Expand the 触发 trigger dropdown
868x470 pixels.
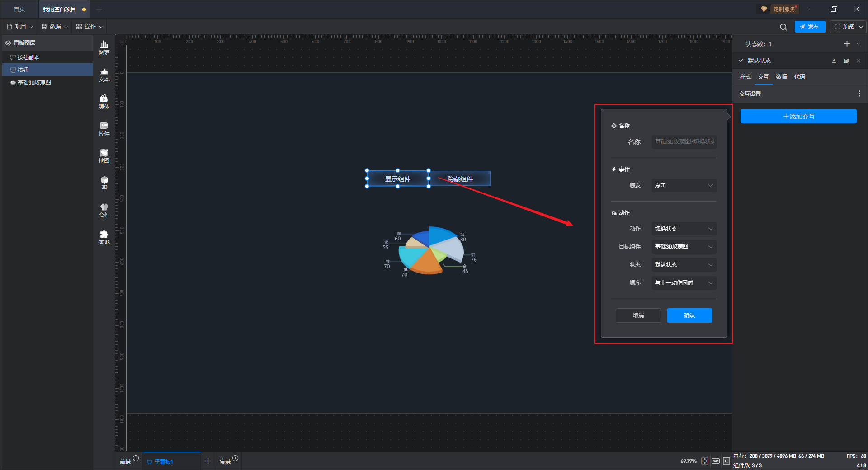pos(684,185)
